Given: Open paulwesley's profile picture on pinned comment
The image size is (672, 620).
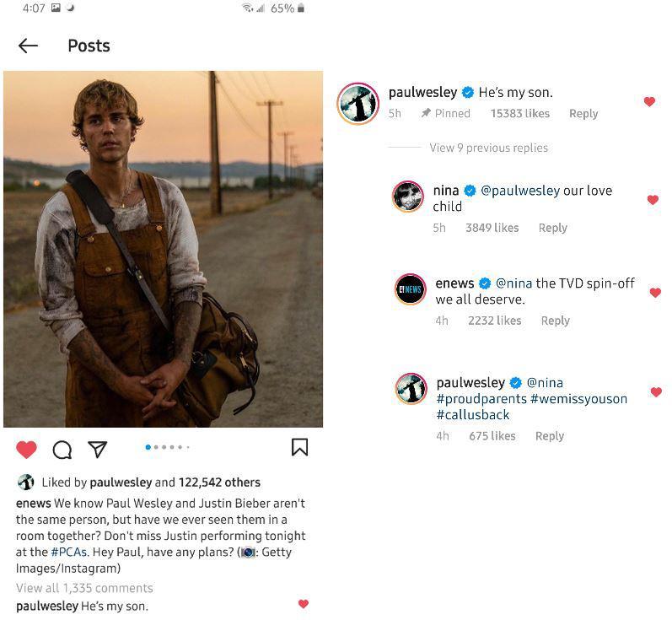Looking at the screenshot, I should [x=358, y=104].
